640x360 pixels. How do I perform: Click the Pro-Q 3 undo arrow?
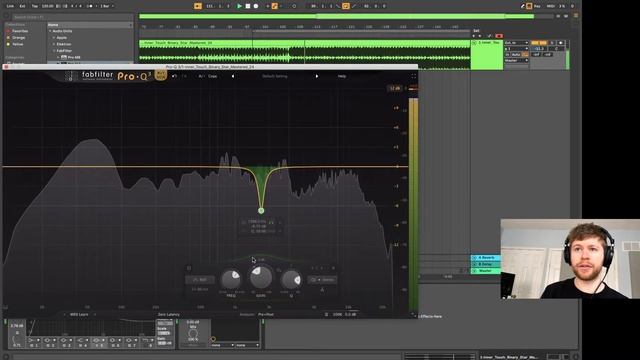tap(174, 76)
